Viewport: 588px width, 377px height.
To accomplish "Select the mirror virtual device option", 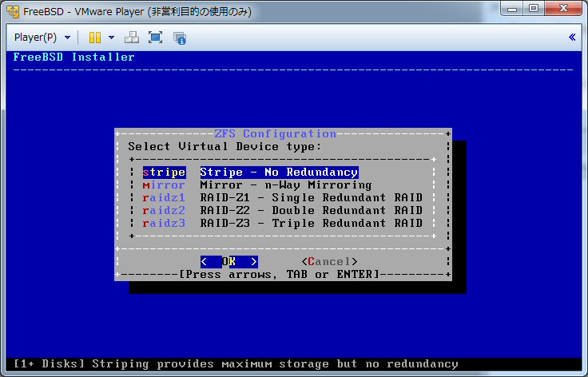I will [164, 185].
